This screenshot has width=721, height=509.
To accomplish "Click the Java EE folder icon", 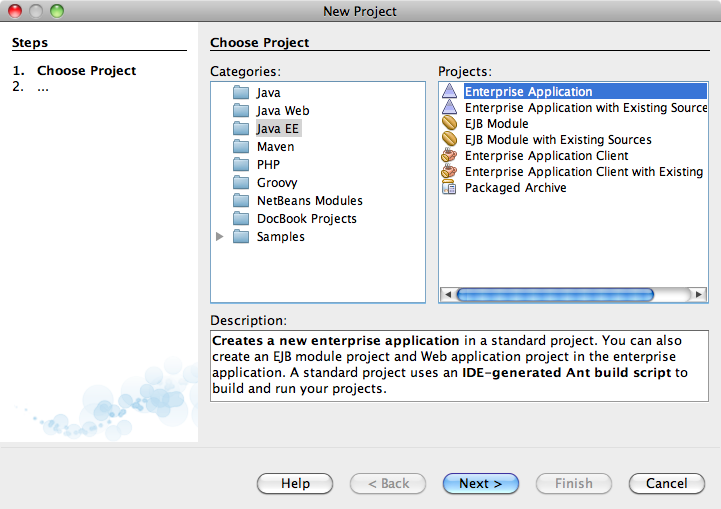I will tap(241, 129).
